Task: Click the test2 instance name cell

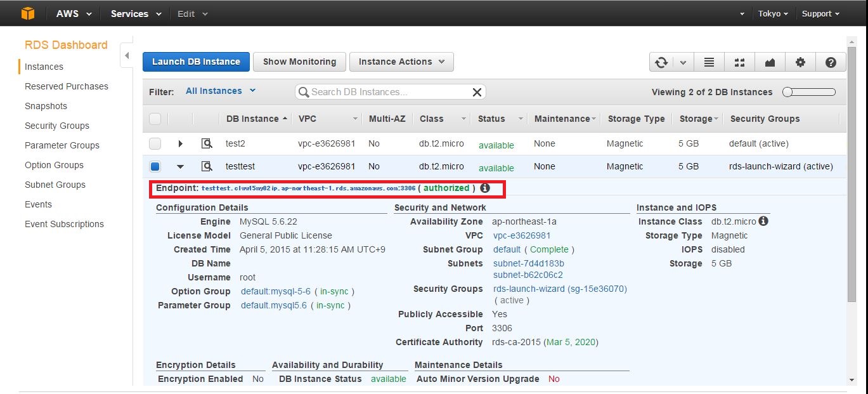Action: point(235,143)
